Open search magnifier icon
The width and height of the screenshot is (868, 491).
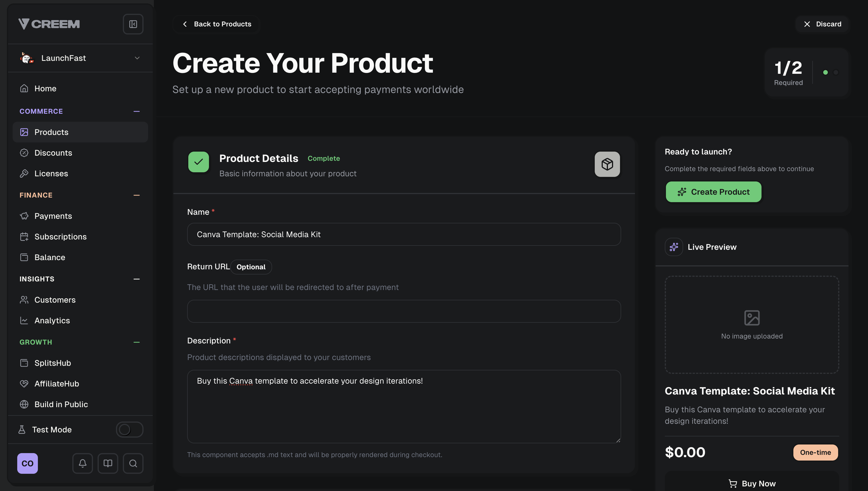coord(133,463)
